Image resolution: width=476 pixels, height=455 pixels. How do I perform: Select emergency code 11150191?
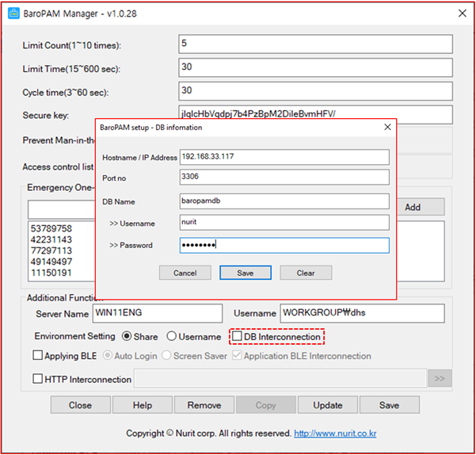pyautogui.click(x=51, y=273)
